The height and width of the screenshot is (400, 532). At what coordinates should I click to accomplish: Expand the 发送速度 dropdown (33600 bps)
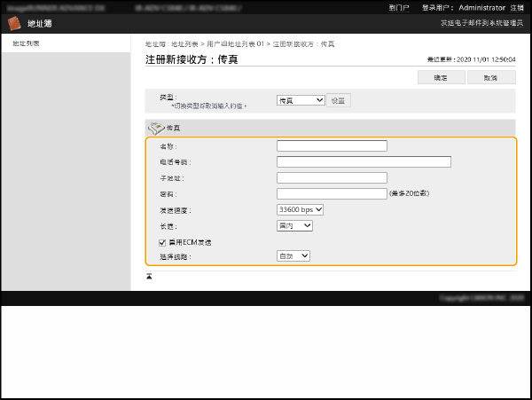(x=300, y=209)
